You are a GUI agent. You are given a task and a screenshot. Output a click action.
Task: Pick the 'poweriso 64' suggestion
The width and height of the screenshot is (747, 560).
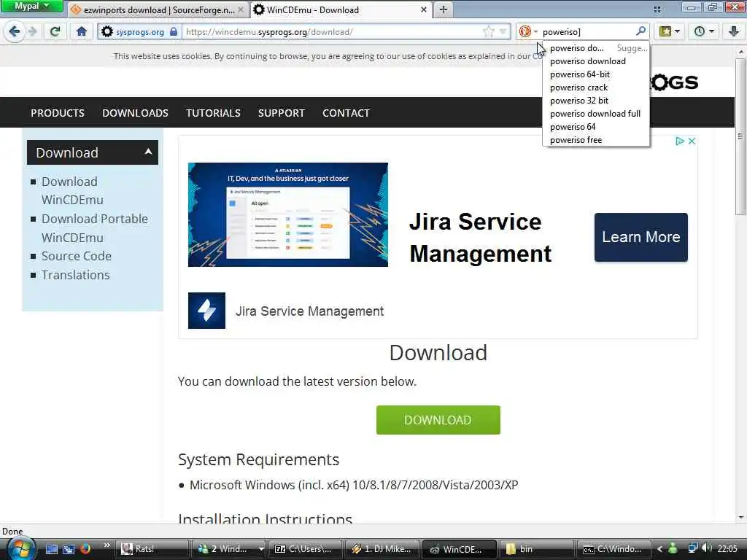(x=595, y=127)
